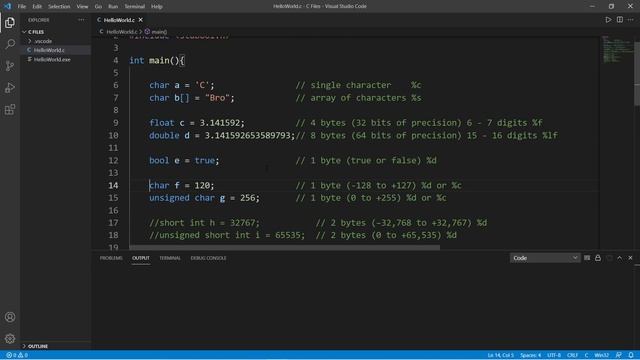
Task: Open the Code output channel dropdown
Action: click(545, 258)
